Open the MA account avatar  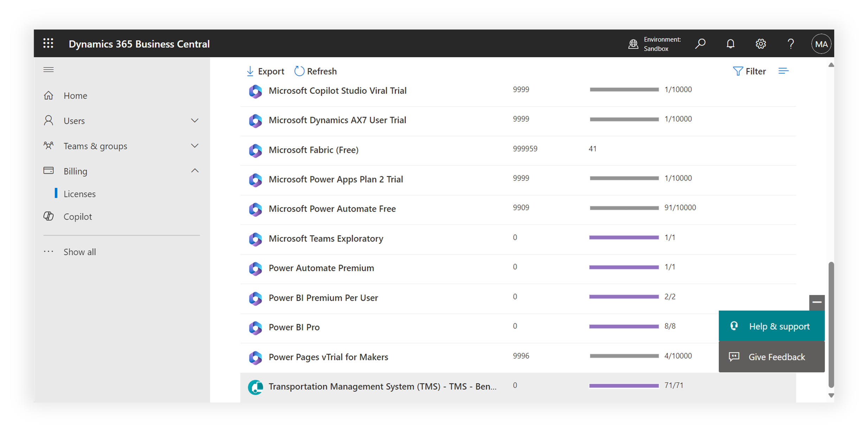(x=821, y=44)
